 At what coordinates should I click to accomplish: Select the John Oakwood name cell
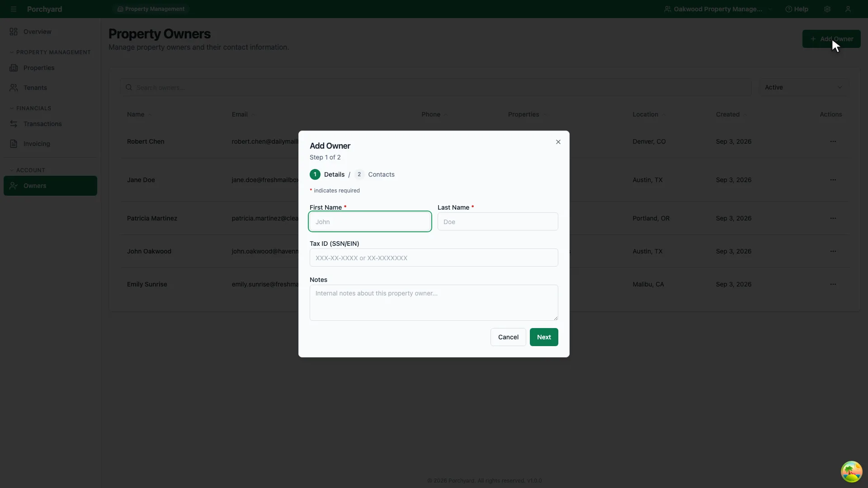pyautogui.click(x=149, y=251)
